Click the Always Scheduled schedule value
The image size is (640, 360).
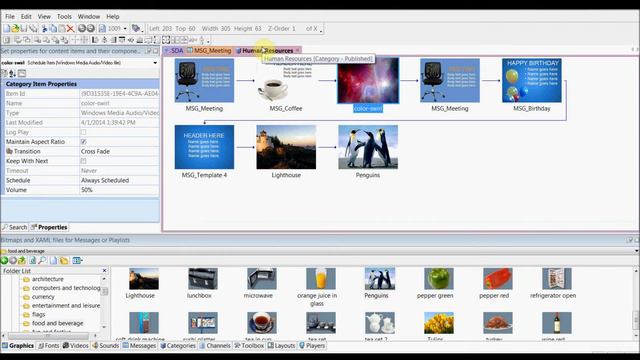[119, 180]
